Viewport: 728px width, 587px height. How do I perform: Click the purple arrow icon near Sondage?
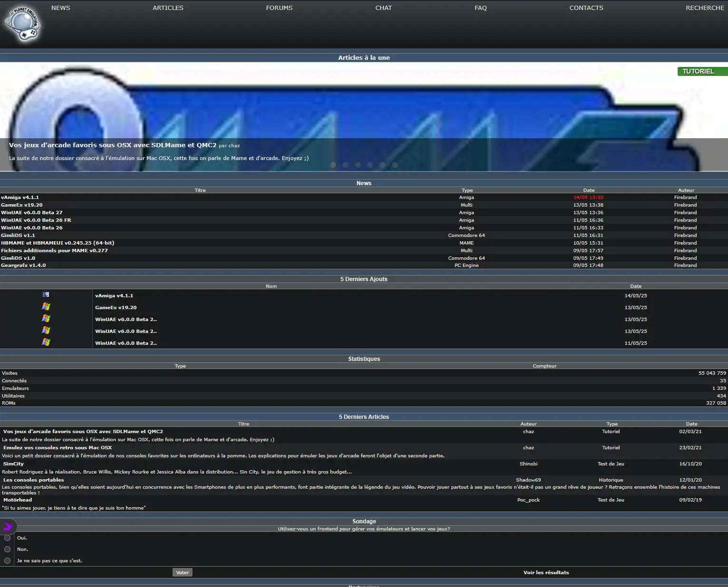click(8, 526)
